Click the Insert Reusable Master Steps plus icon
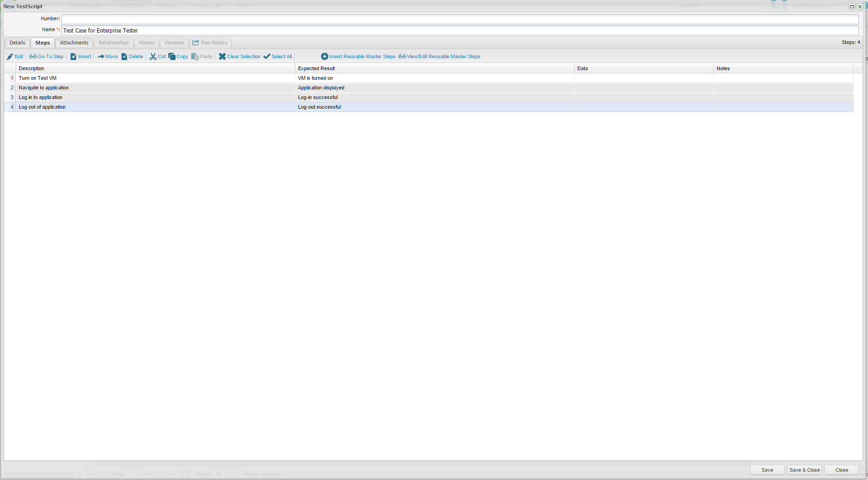The height and width of the screenshot is (480, 868). [x=325, y=56]
